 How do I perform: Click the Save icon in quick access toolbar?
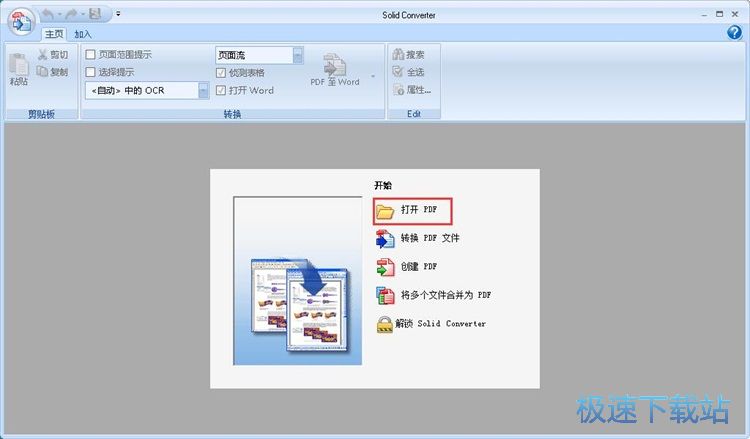[x=95, y=14]
